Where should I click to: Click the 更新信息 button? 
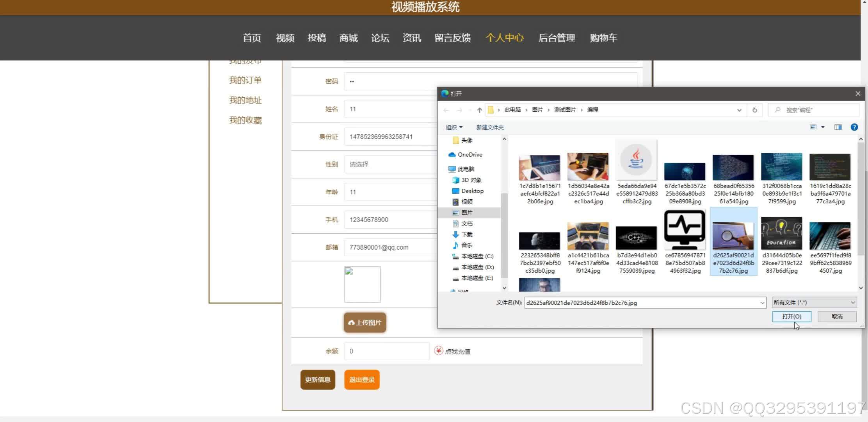pos(318,380)
